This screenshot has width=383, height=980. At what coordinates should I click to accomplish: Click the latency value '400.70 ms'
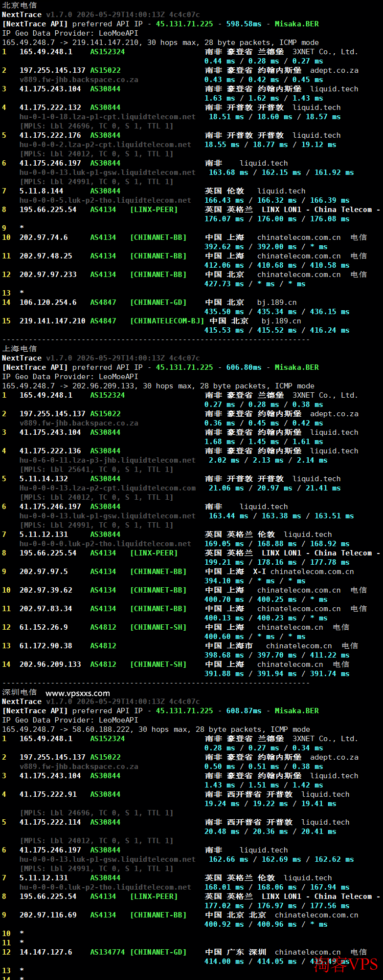224,599
